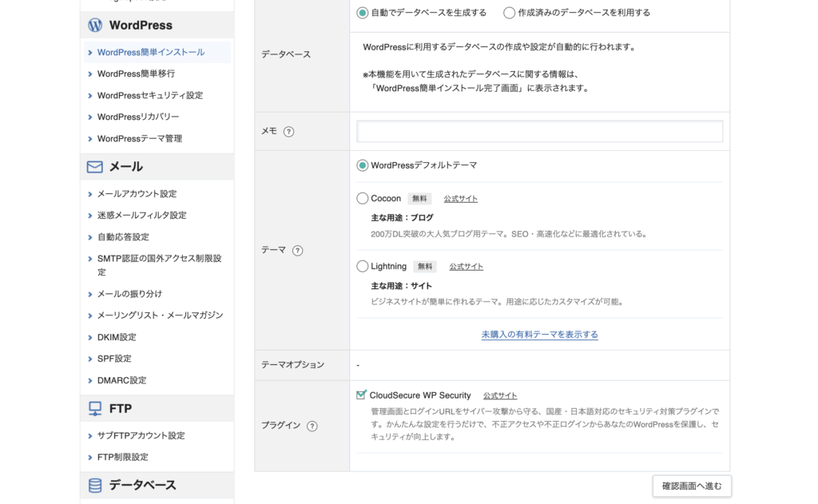Click the 主な用途：ブログ text
Screen dimensions: 818x504
pos(403,217)
